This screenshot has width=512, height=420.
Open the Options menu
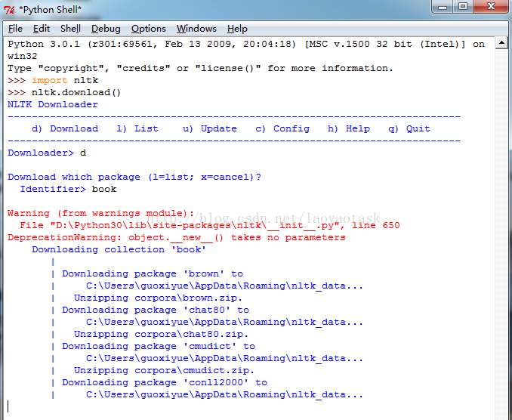[149, 29]
